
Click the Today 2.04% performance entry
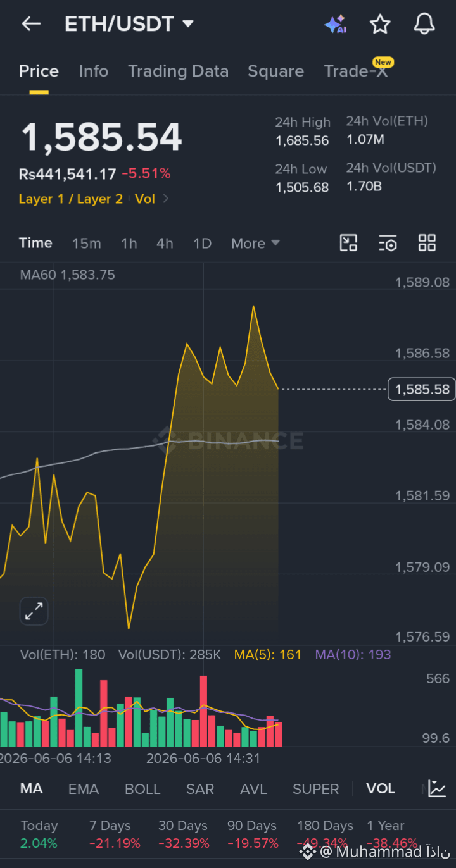39,834
